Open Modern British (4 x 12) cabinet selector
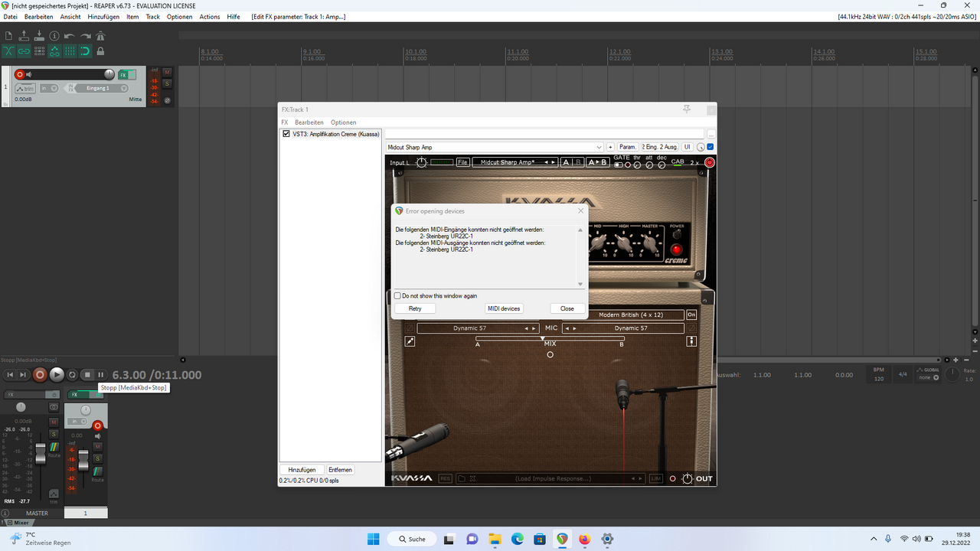The image size is (980, 551). click(x=631, y=315)
